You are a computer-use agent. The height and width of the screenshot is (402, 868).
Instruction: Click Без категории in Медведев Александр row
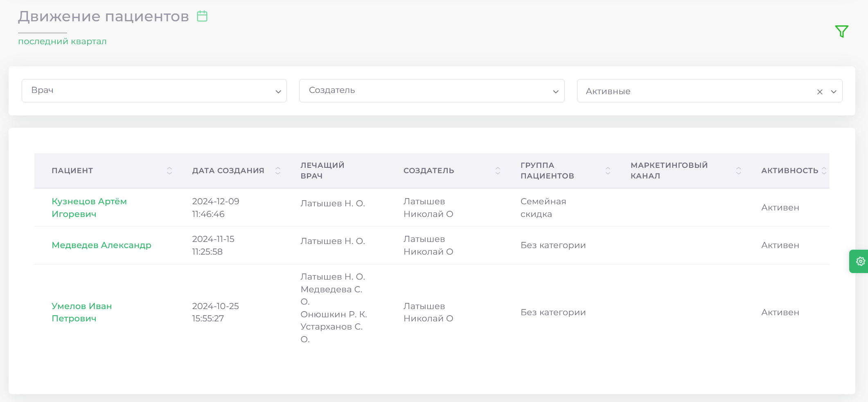553,245
